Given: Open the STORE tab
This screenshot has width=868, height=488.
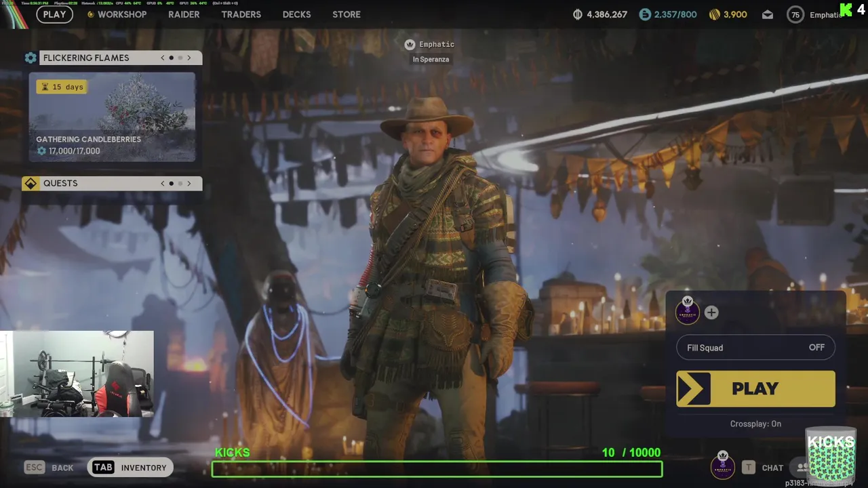Looking at the screenshot, I should click(x=347, y=14).
